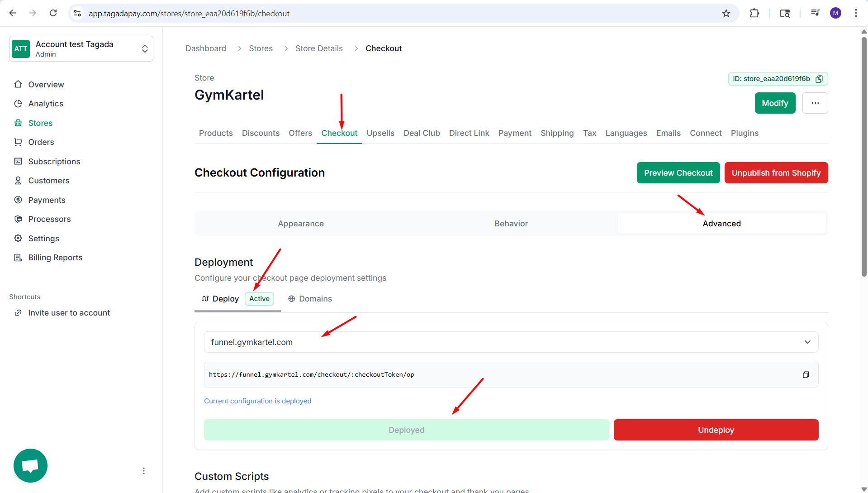Expand the account switcher chevron
The width and height of the screenshot is (868, 493).
pyautogui.click(x=145, y=49)
